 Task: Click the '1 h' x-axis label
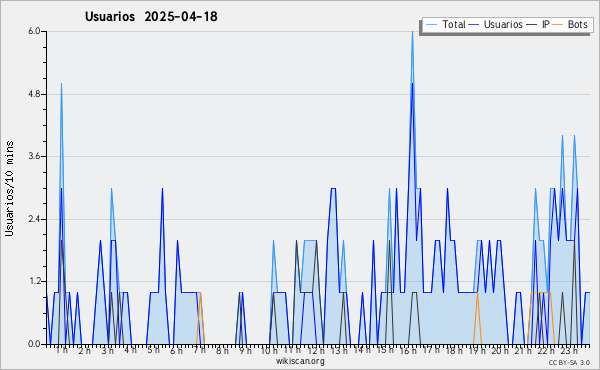click(62, 350)
